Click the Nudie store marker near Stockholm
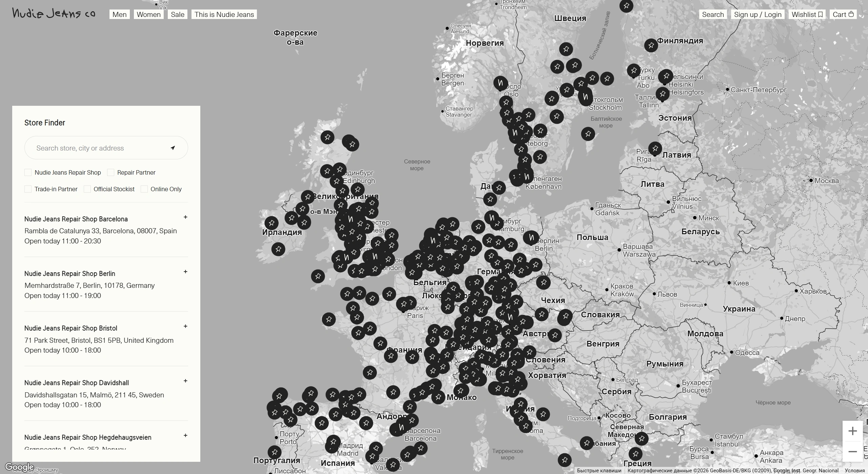868x474 pixels. click(x=585, y=97)
